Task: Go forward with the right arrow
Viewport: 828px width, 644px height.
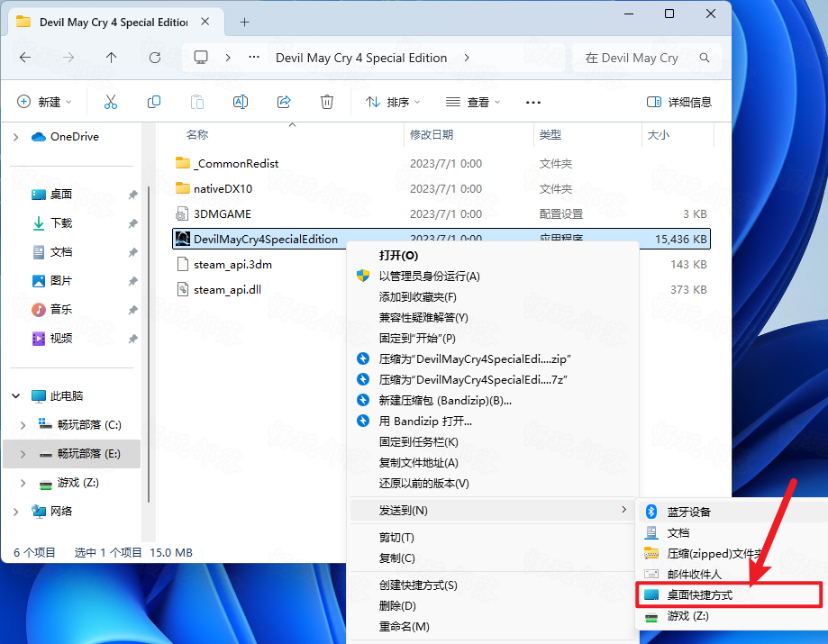Action: tap(68, 58)
